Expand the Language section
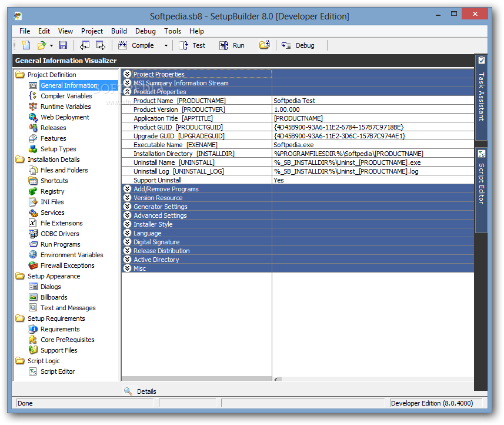504x425 pixels. coord(127,233)
